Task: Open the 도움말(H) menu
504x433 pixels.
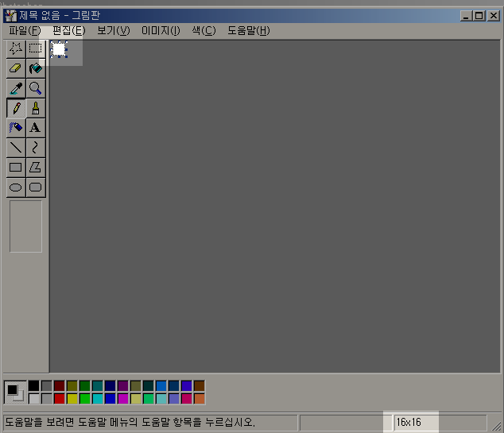Action: pyautogui.click(x=249, y=31)
